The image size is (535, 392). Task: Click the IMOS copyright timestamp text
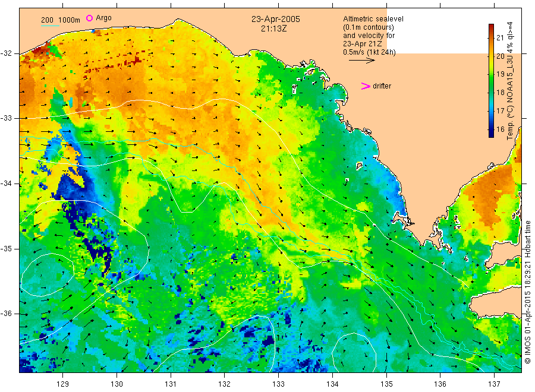(x=527, y=292)
